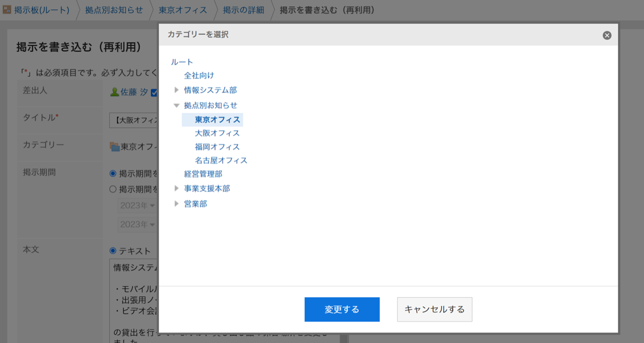This screenshot has width=644, height=343.
Task: Open 拠点別お知らせ breadcrumb link
Action: (114, 10)
